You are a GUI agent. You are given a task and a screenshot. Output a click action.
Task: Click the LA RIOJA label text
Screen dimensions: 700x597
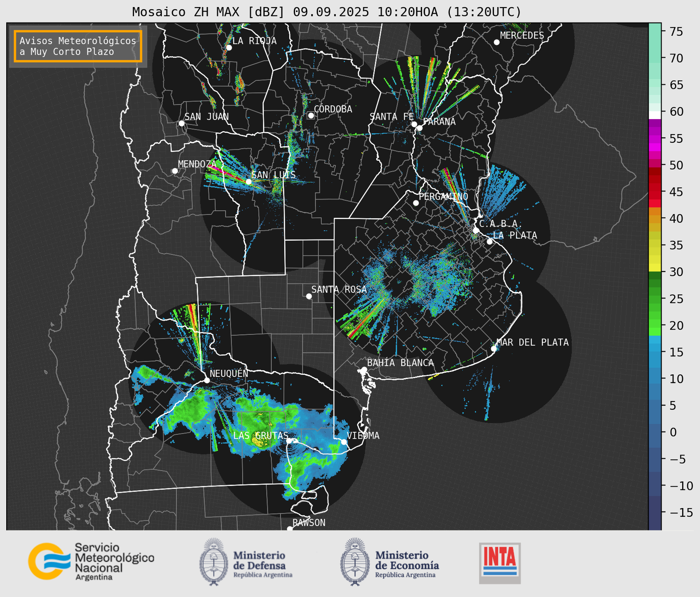(254, 41)
